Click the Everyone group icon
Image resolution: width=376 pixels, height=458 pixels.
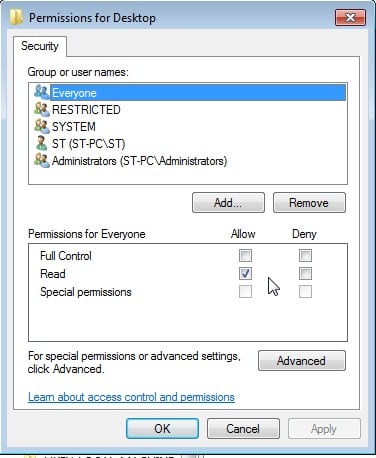pyautogui.click(x=42, y=92)
